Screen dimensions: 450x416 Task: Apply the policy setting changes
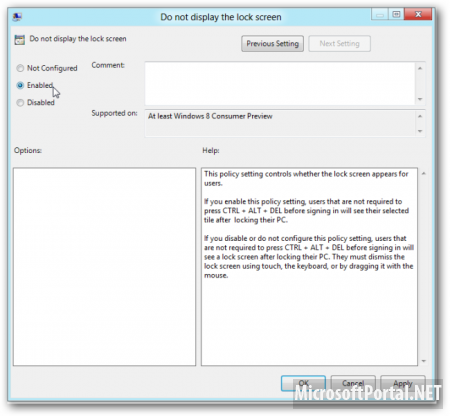(403, 384)
